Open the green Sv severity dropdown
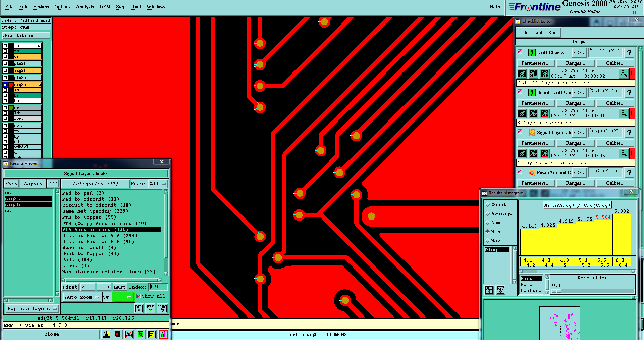644x340 pixels. 123,297
